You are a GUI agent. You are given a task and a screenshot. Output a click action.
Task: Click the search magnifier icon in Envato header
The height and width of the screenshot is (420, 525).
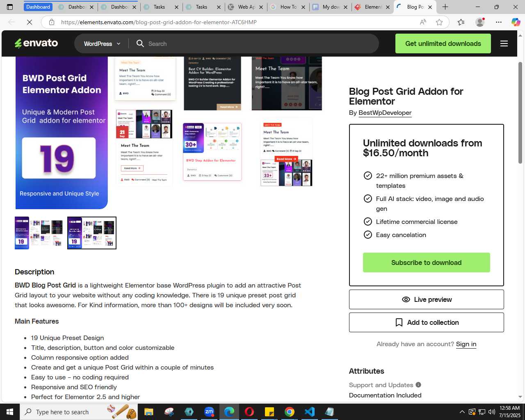[x=140, y=43]
